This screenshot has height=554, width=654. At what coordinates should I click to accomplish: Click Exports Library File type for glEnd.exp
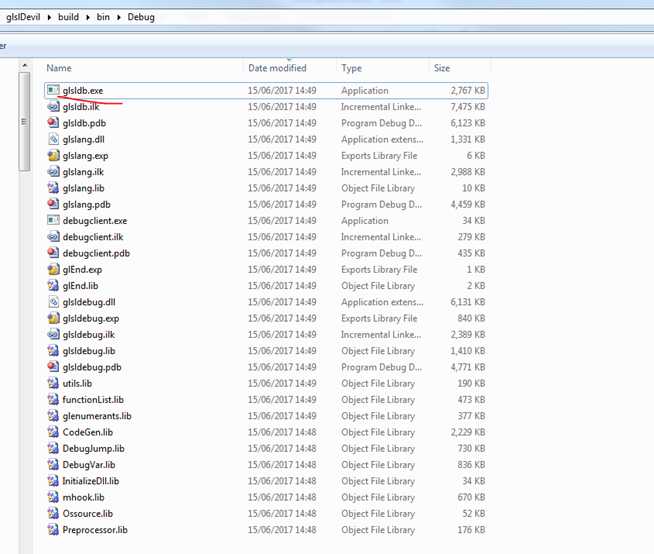click(379, 269)
